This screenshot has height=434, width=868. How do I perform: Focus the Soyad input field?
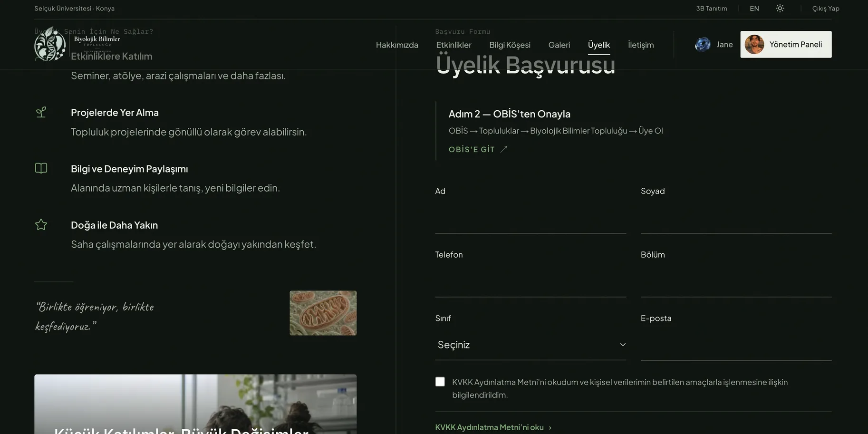click(736, 218)
